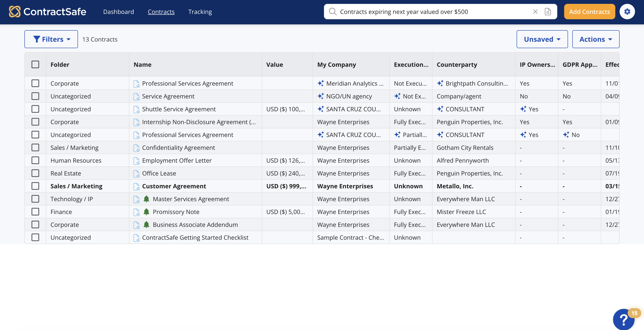Click the Add Contracts button

pos(589,12)
